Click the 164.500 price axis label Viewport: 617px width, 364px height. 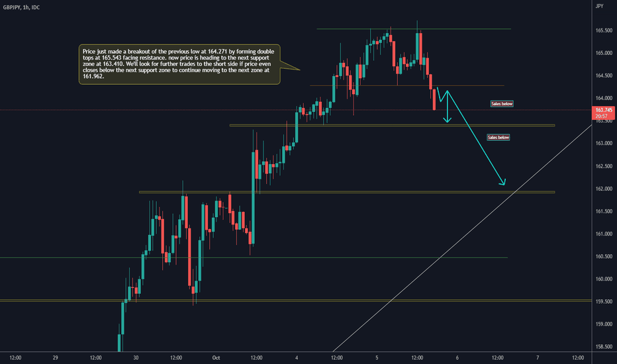point(604,75)
